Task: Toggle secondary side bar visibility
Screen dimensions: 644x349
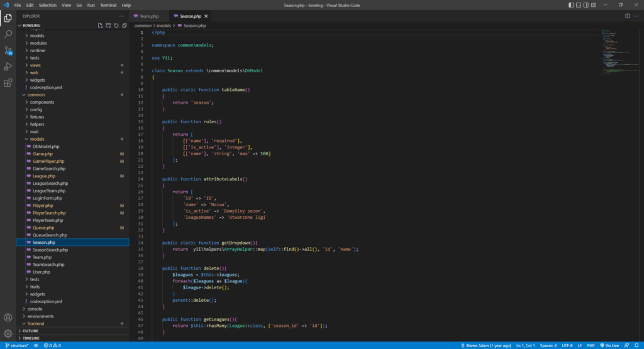Action: [x=586, y=5]
